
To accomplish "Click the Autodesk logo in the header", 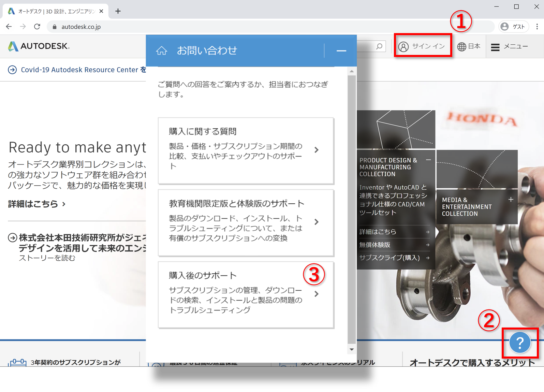I will (39, 46).
